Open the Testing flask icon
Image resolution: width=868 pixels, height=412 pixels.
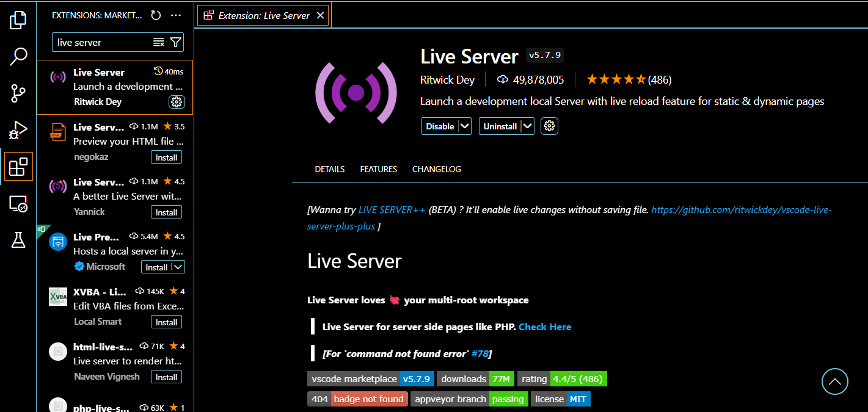coord(18,240)
